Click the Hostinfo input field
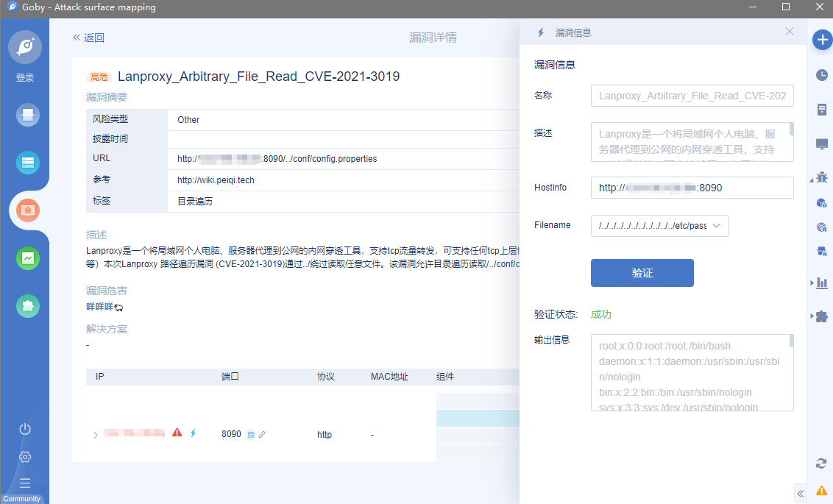The width and height of the screenshot is (833, 504). [692, 188]
